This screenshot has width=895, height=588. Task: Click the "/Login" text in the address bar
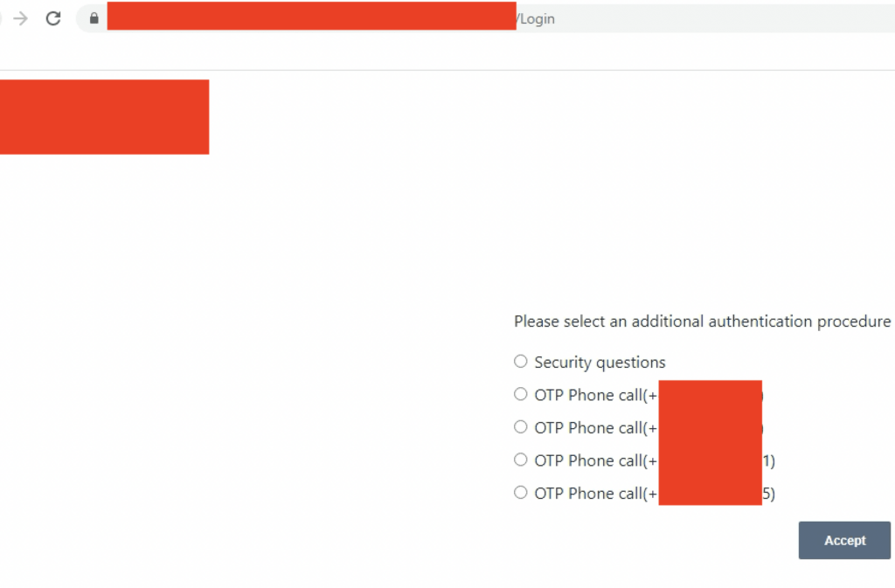click(x=536, y=18)
